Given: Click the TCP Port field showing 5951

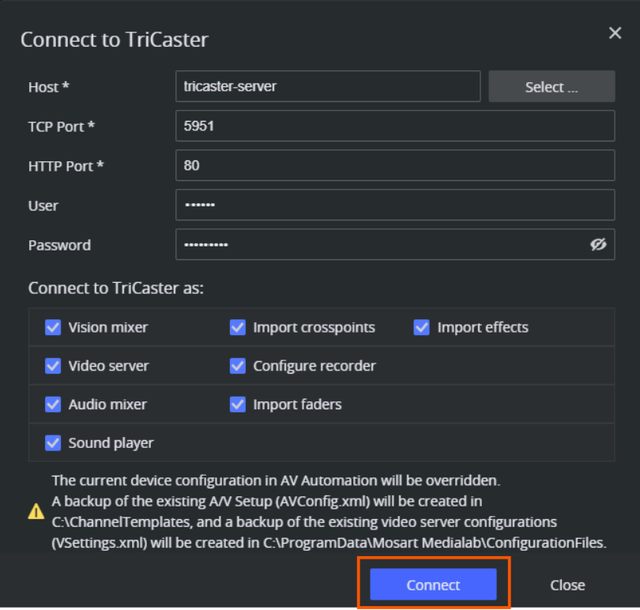Looking at the screenshot, I should 394,126.
